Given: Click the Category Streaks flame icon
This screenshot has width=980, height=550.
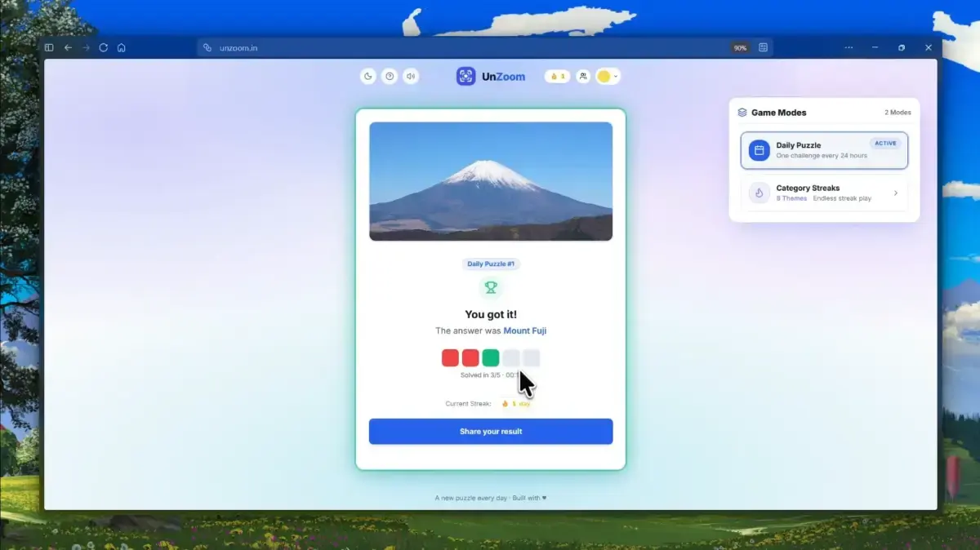Looking at the screenshot, I should click(759, 193).
